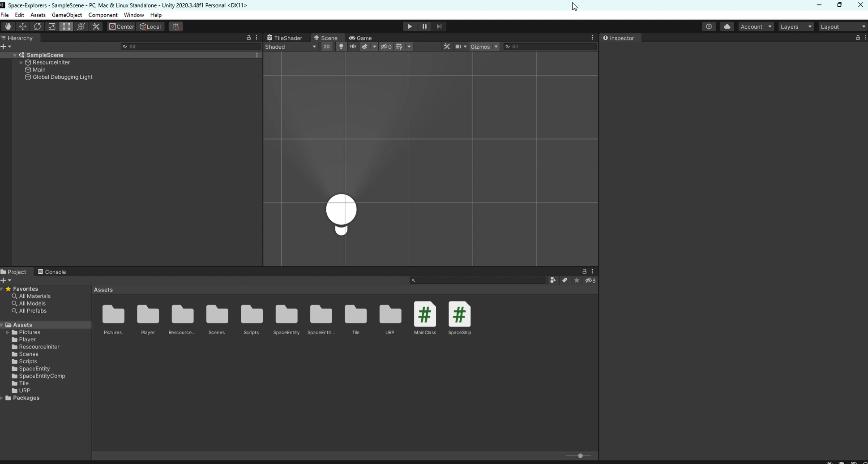This screenshot has width=868, height=464.
Task: Select the Scale tool
Action: [52, 26]
